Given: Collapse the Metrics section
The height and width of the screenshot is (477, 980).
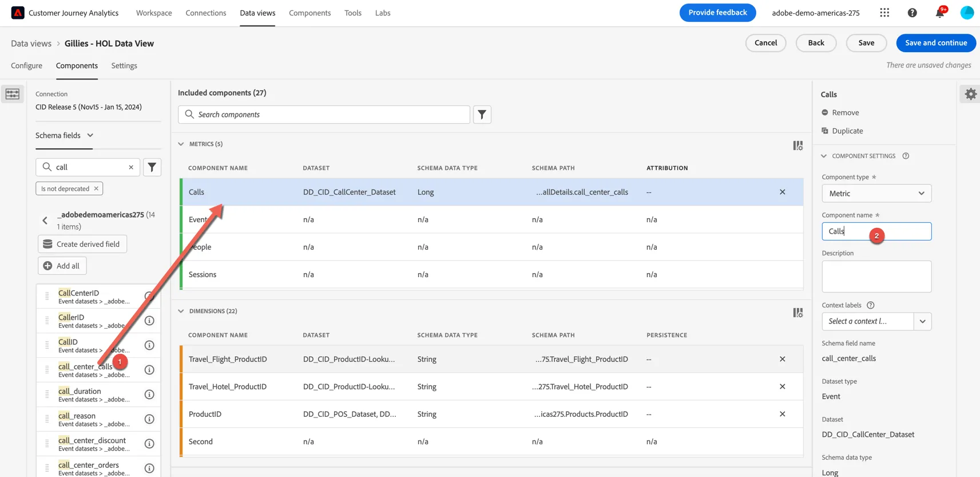Looking at the screenshot, I should [x=181, y=144].
